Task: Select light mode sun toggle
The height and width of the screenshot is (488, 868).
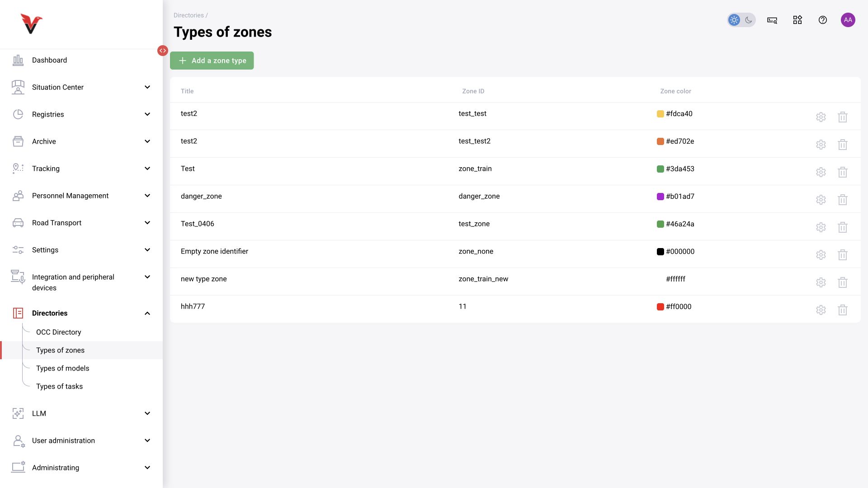Action: pyautogui.click(x=734, y=20)
